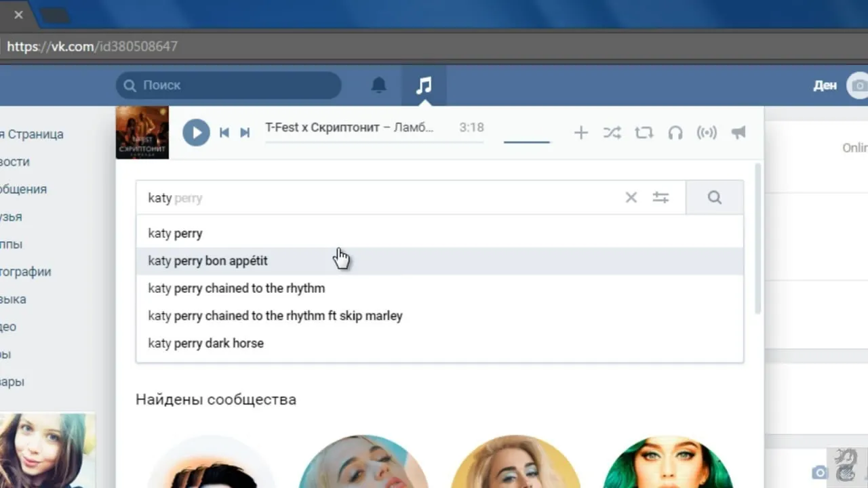
Task: Click the magnifier search button
Action: tap(715, 198)
